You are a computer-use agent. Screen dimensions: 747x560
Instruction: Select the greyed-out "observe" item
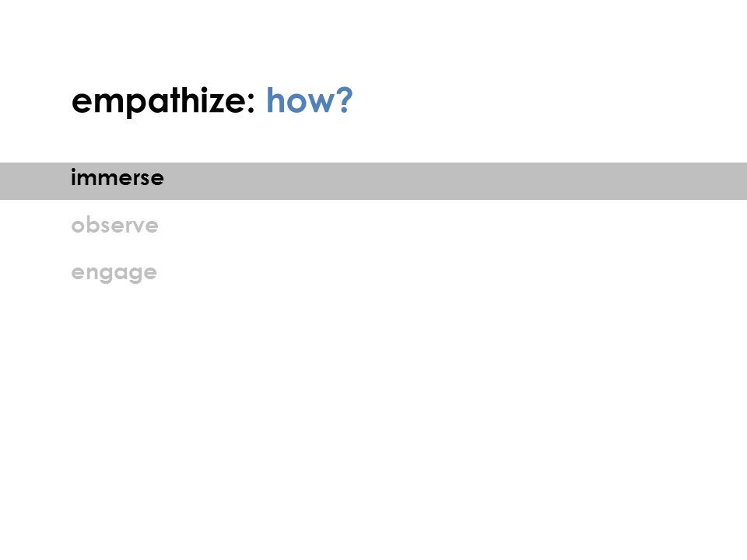coord(115,225)
